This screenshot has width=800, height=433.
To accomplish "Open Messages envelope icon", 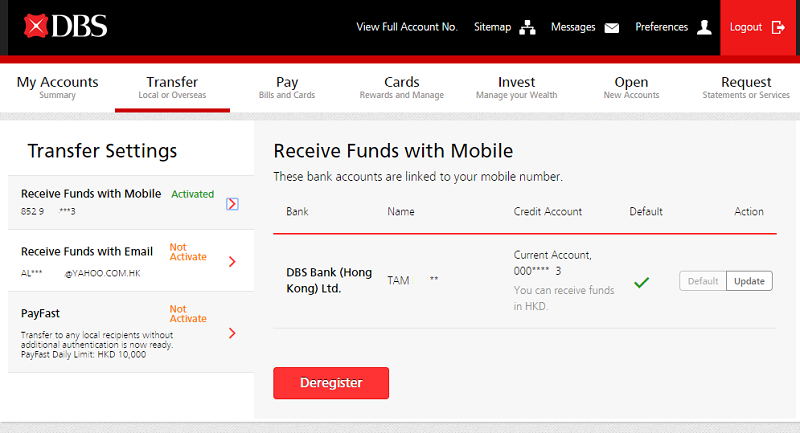I will pos(612,28).
